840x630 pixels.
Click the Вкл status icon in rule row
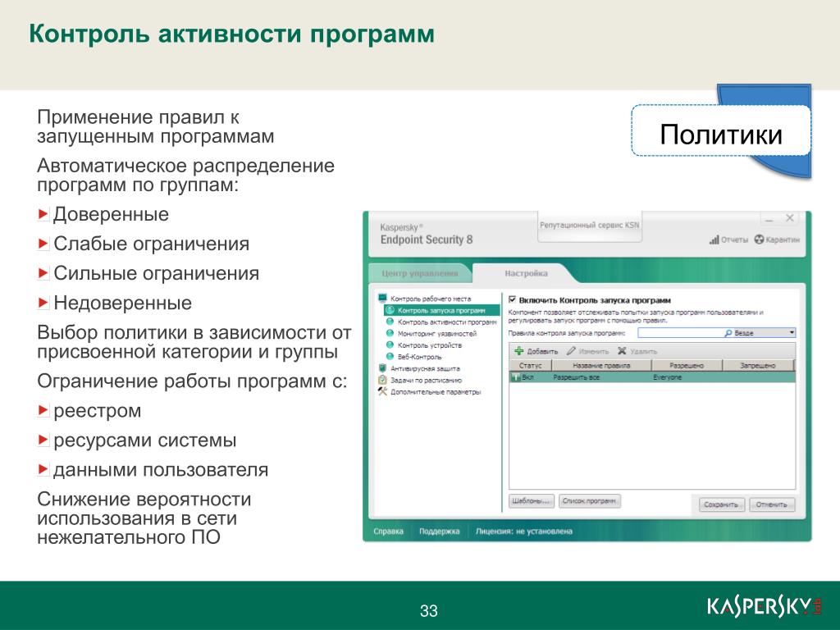point(515,377)
